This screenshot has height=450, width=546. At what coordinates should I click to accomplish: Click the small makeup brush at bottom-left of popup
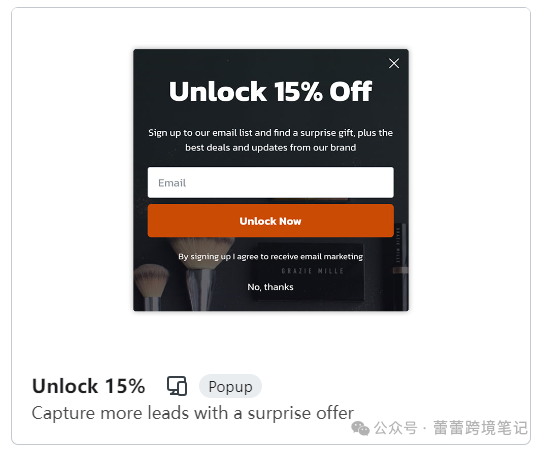151,287
